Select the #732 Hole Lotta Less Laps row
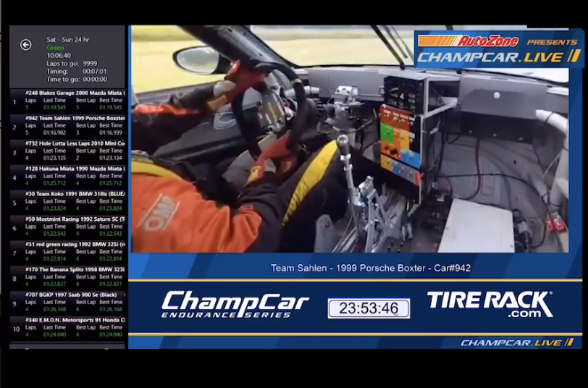 point(67,151)
